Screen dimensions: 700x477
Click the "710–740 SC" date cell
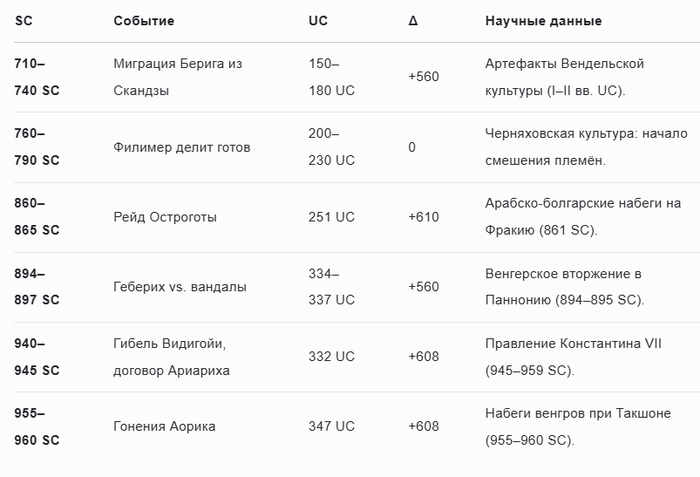37,77
